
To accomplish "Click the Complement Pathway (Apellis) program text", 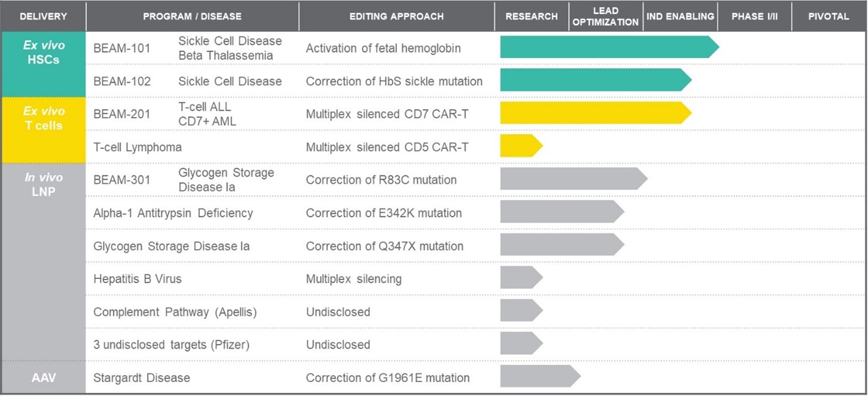I will point(175,312).
